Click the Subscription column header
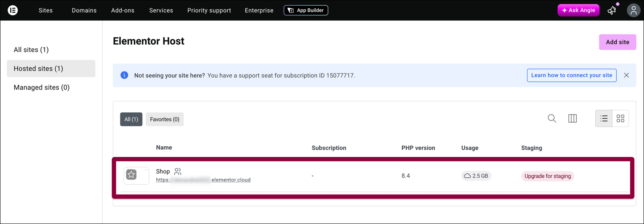Screen dimensions: 644x224 329,148
